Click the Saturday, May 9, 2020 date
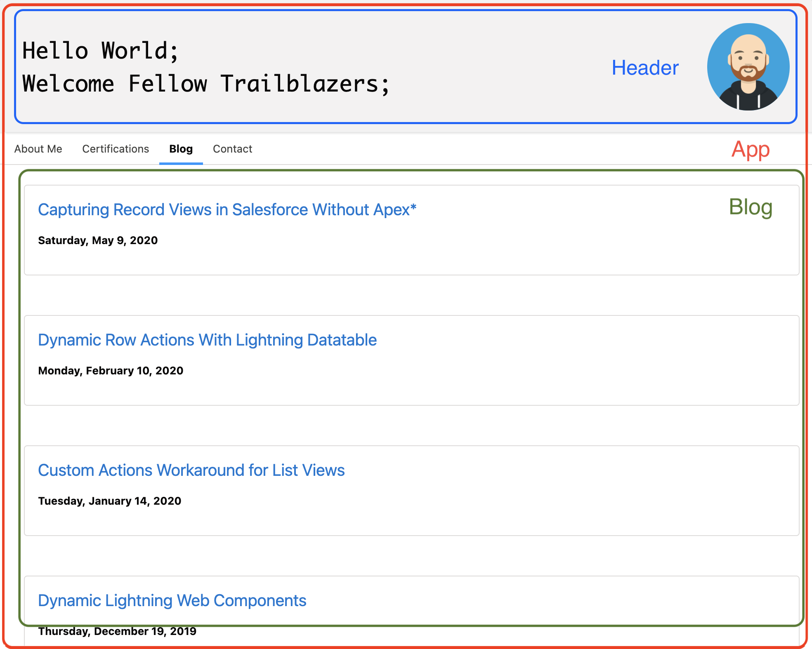 [x=98, y=240]
